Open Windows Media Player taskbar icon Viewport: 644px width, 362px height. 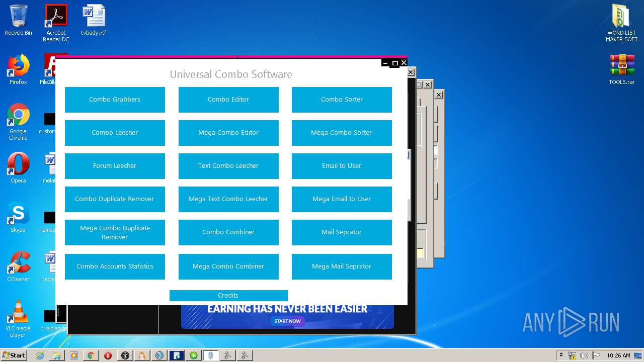coord(74,355)
